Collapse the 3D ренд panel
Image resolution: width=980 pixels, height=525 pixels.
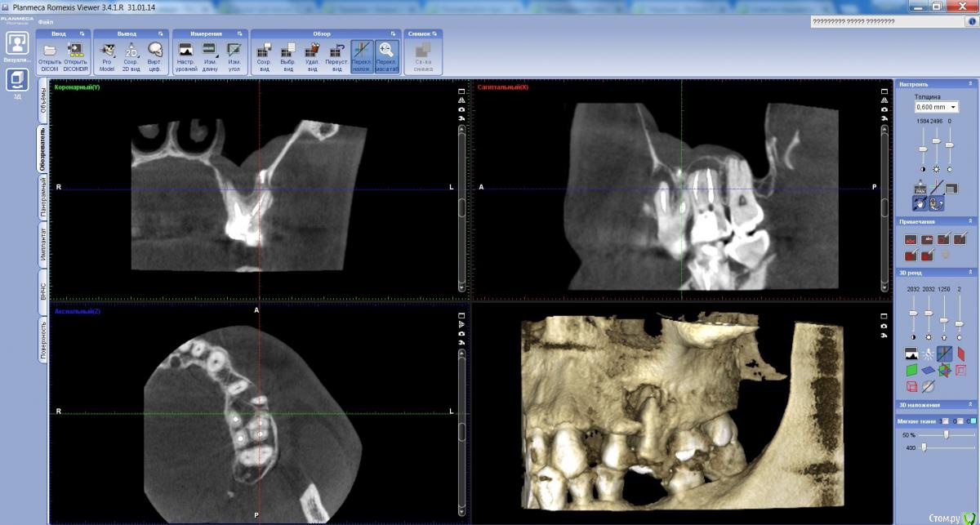pos(971,272)
